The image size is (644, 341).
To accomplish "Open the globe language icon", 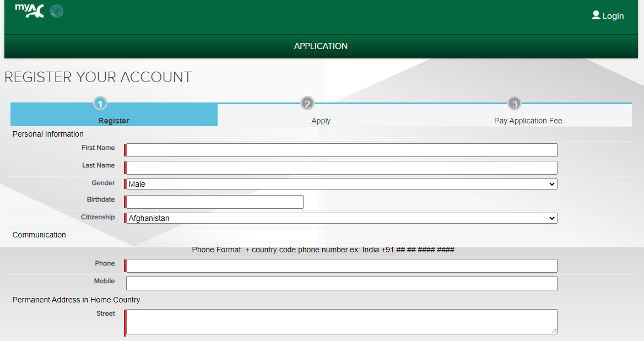I will pyautogui.click(x=56, y=10).
